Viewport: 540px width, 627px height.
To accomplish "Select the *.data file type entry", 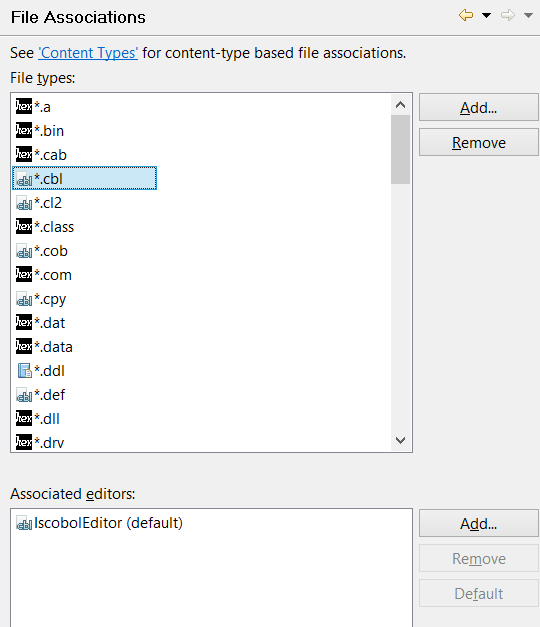I will tap(44, 347).
